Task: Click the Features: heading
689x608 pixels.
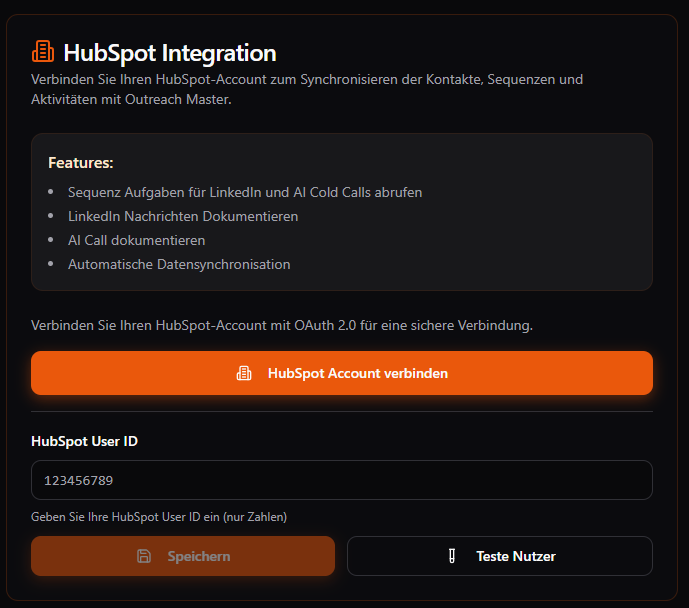Action: point(81,163)
